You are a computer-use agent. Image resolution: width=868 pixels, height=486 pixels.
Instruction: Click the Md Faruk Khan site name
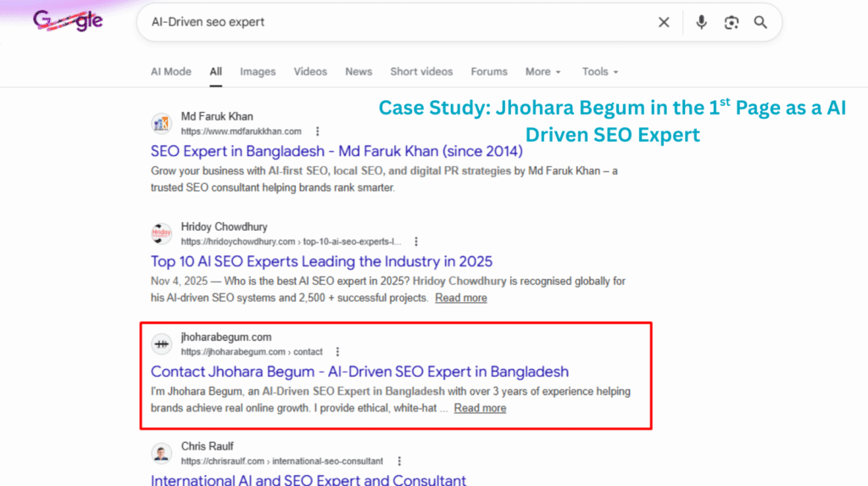coord(217,116)
